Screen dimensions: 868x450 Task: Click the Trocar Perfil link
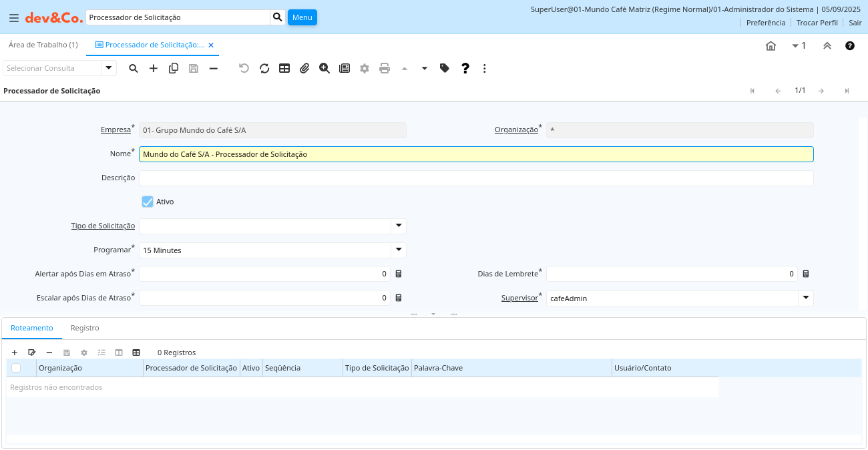coord(817,23)
